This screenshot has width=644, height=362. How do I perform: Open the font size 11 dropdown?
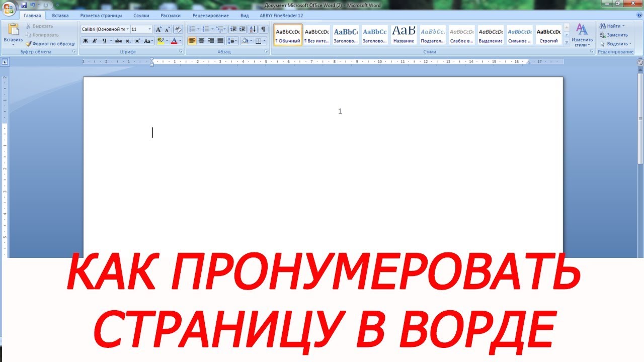click(149, 29)
